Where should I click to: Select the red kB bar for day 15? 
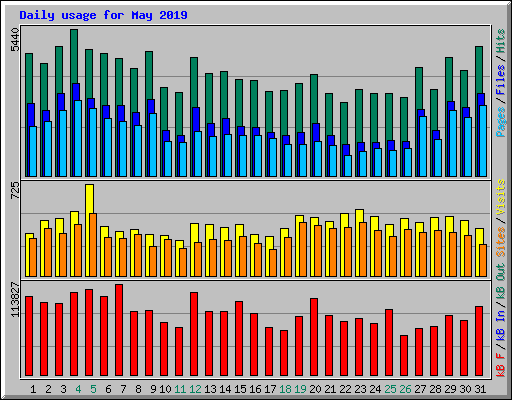coord(239,339)
